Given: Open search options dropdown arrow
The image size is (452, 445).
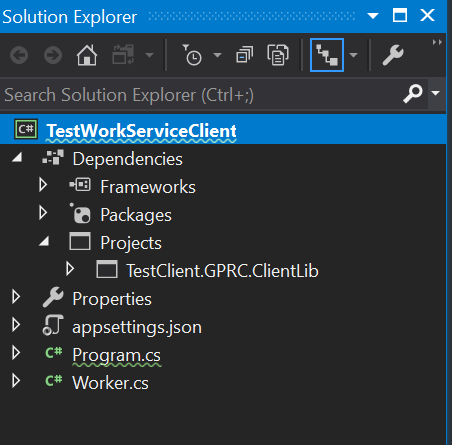Looking at the screenshot, I should click(436, 93).
